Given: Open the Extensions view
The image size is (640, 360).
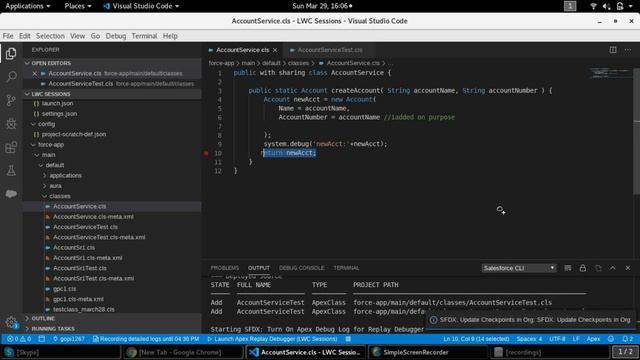Looking at the screenshot, I should [11, 147].
